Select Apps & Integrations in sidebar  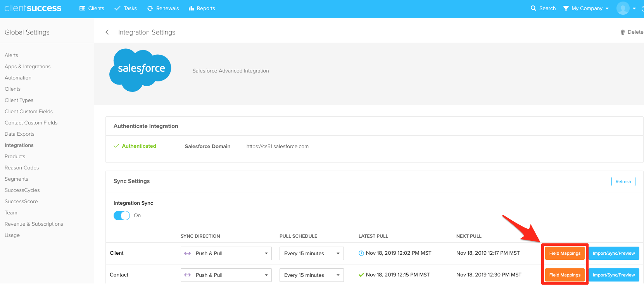(28, 67)
